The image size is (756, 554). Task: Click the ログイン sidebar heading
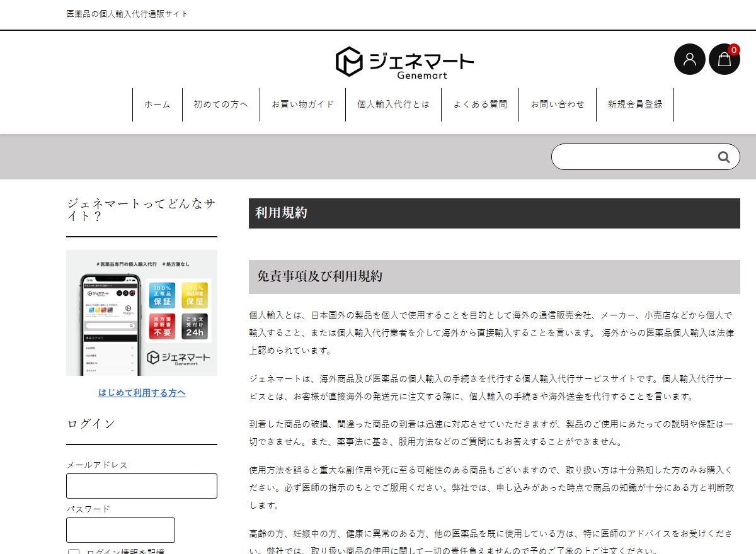[91, 424]
